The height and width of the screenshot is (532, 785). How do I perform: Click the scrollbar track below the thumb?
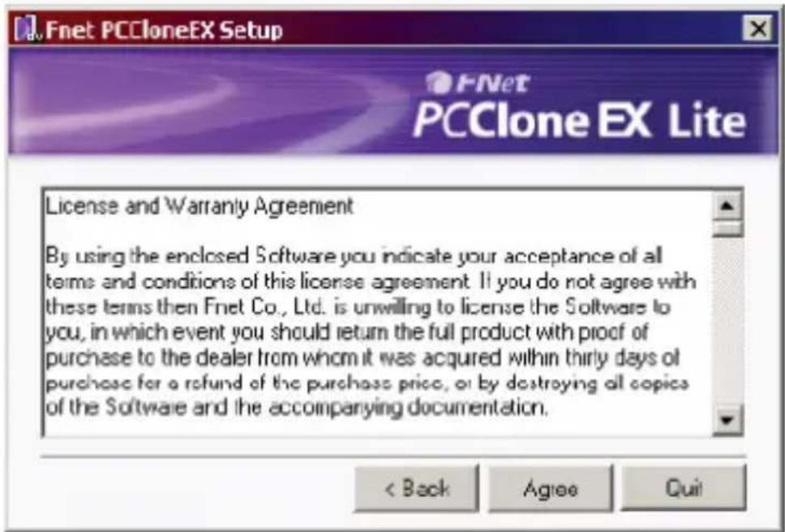[727, 320]
